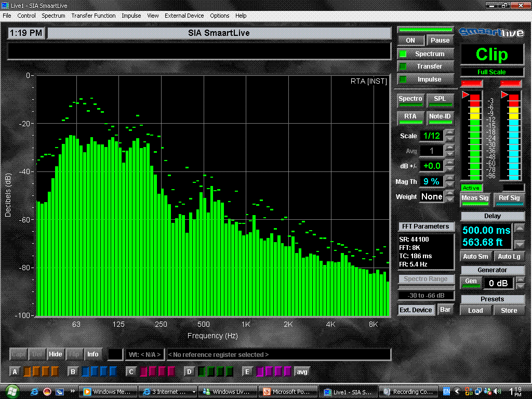This screenshot has height=399, width=532.
Task: Open the Transfer Function menu
Action: (x=94, y=16)
